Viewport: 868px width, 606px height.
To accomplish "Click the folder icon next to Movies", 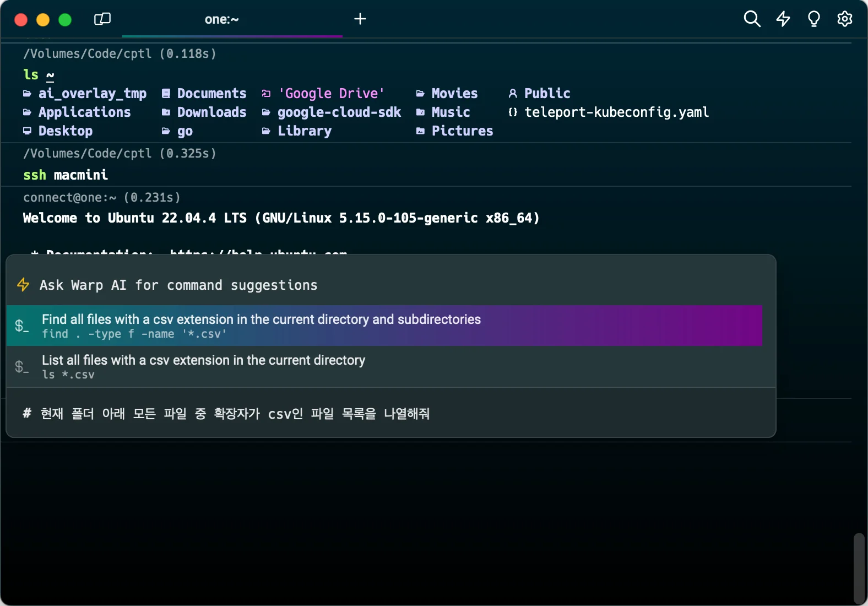I will [420, 94].
